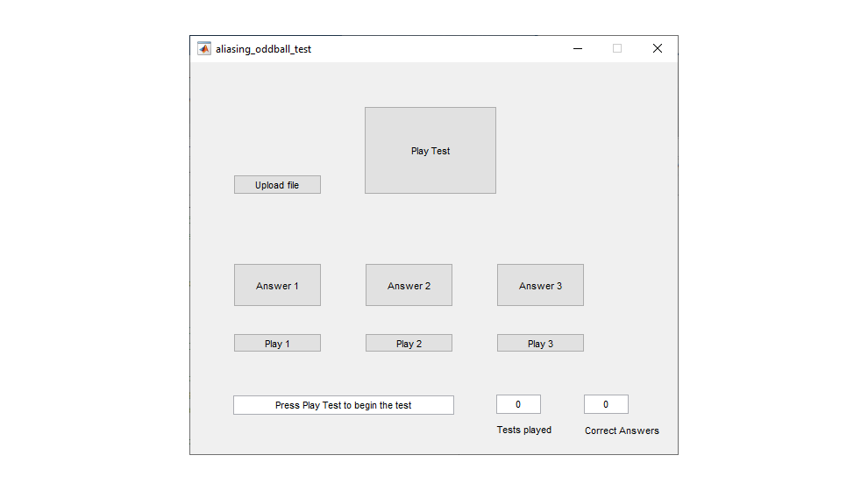The width and height of the screenshot is (868, 491).
Task: Choose Answer 1
Action: point(277,285)
